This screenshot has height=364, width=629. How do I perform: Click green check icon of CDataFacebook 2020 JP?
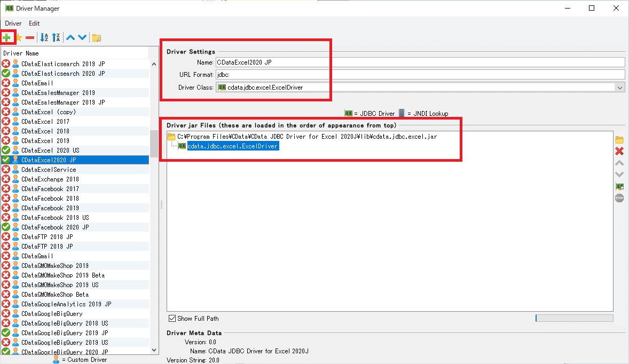pos(6,227)
